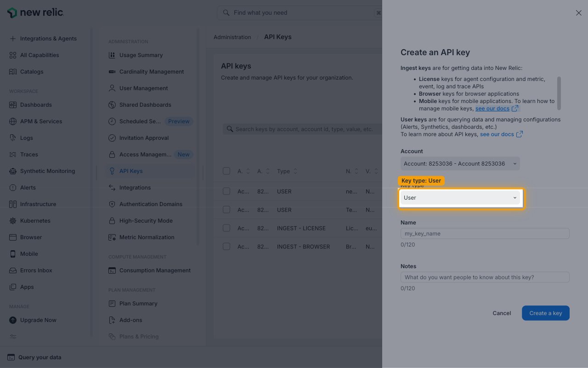Click the Logs sidebar icon
The image size is (588, 368).
(13, 138)
